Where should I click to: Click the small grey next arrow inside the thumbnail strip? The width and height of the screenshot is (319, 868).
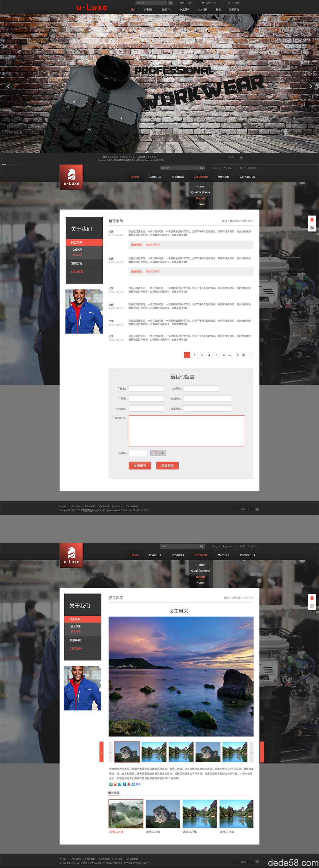point(251,752)
